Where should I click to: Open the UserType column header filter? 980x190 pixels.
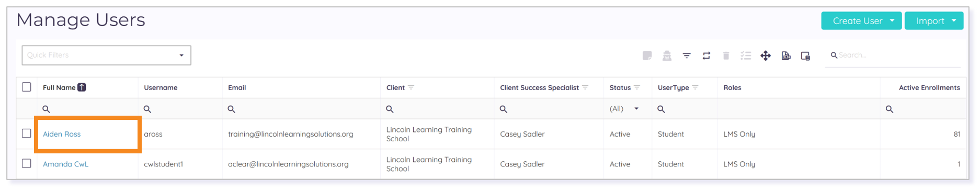point(695,87)
